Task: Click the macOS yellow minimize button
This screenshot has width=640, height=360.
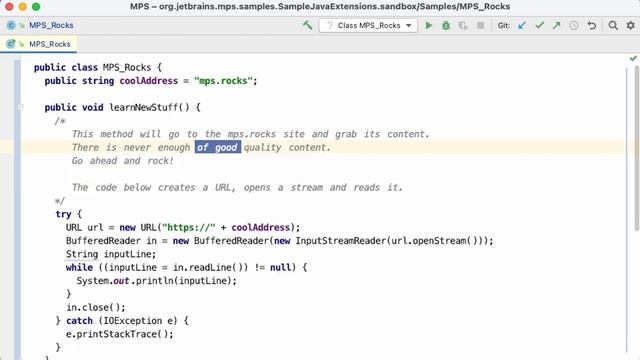Action: tap(22, 7)
